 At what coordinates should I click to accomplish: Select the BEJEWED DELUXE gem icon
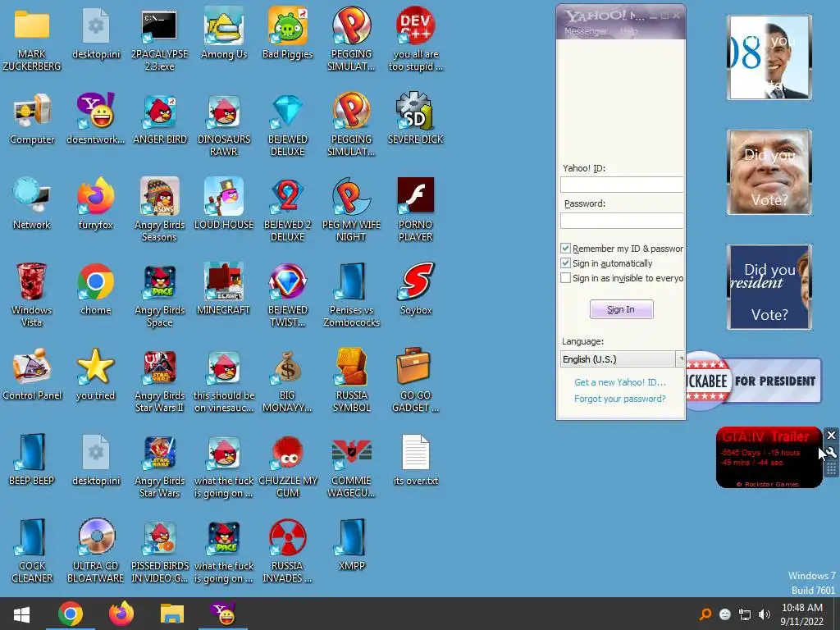(288, 125)
